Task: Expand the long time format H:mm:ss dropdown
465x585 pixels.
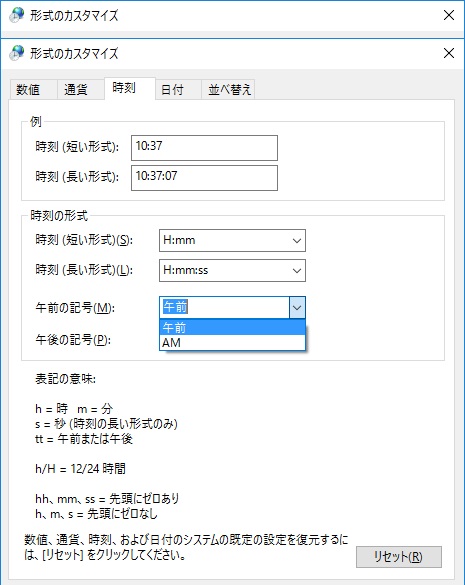Action: pyautogui.click(x=297, y=270)
